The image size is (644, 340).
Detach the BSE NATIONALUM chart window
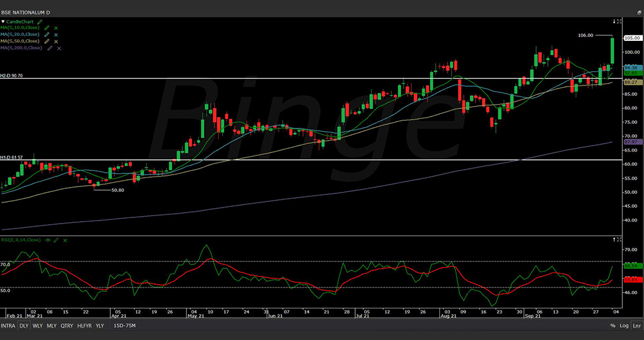click(x=640, y=13)
